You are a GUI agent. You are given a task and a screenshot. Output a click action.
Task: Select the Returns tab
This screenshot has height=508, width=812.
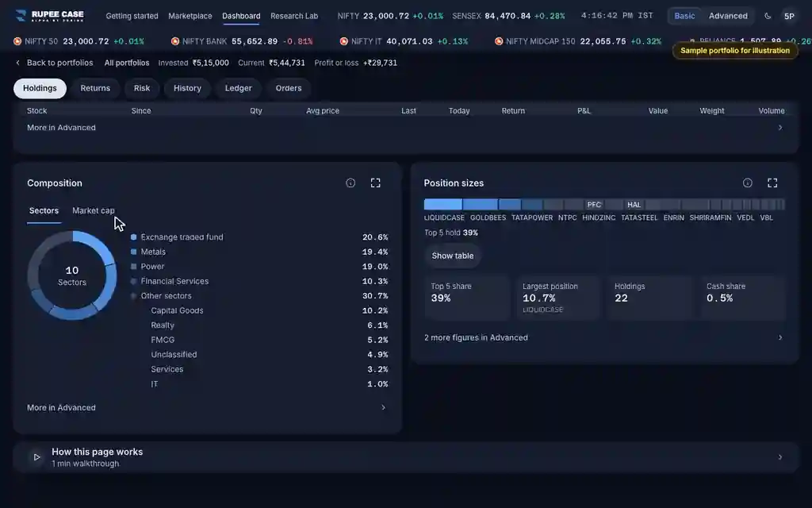pos(95,88)
